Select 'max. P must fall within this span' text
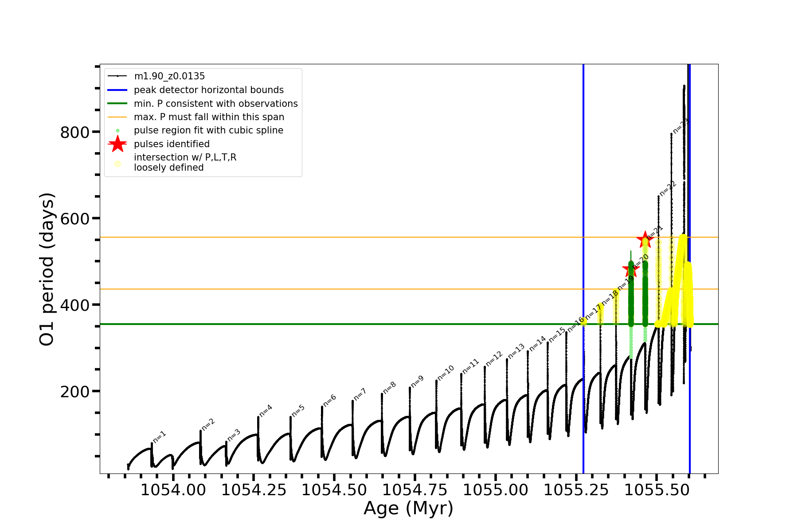 pos(209,117)
